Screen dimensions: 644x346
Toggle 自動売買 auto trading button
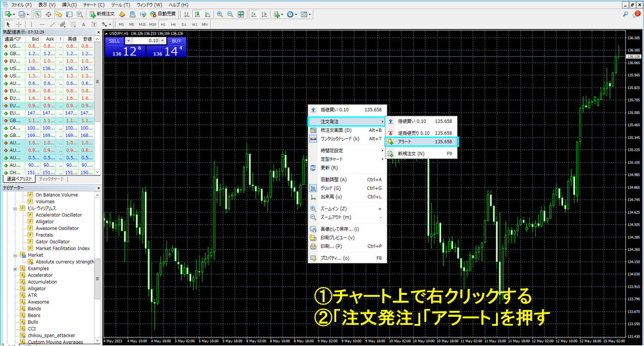(163, 14)
